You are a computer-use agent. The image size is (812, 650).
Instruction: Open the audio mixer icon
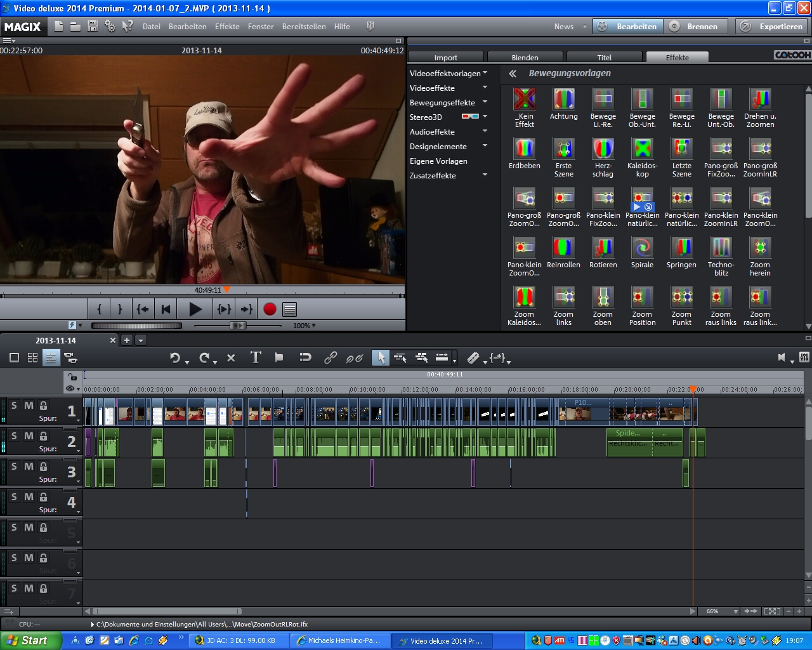coord(804,357)
